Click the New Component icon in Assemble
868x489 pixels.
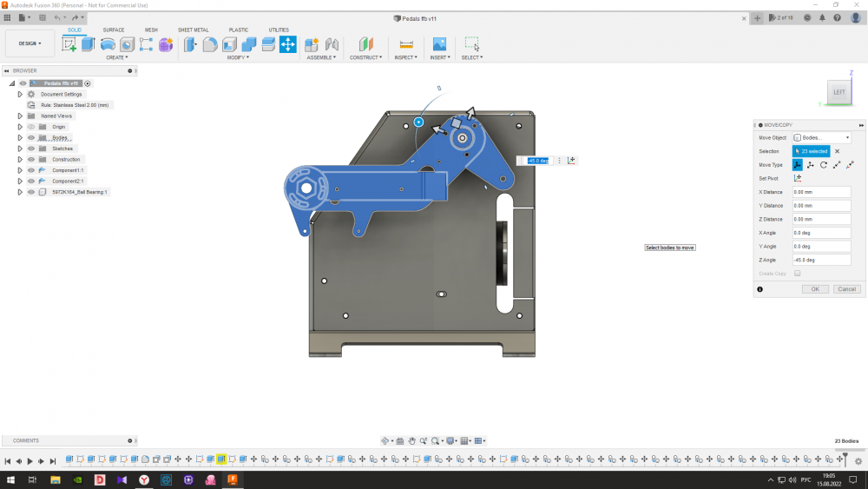coord(312,44)
